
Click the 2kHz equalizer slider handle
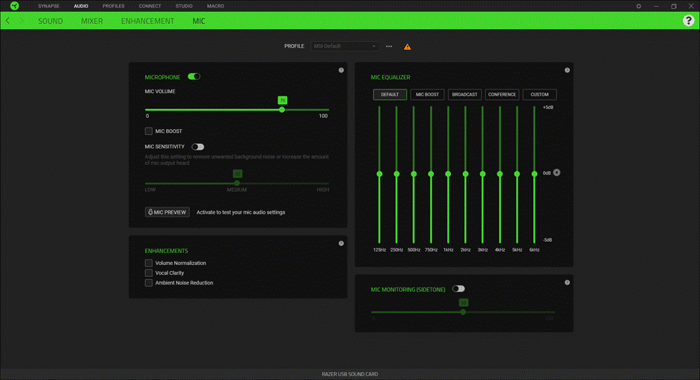(x=465, y=174)
